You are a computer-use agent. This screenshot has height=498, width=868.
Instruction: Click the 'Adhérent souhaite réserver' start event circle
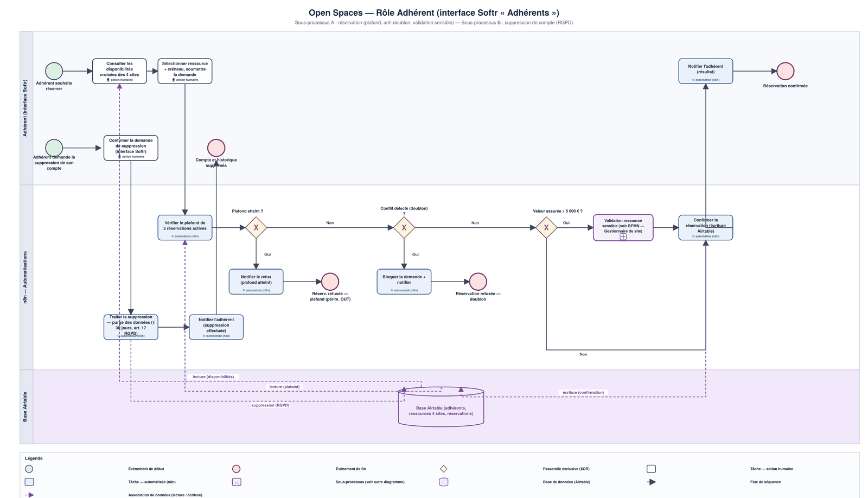tap(54, 71)
